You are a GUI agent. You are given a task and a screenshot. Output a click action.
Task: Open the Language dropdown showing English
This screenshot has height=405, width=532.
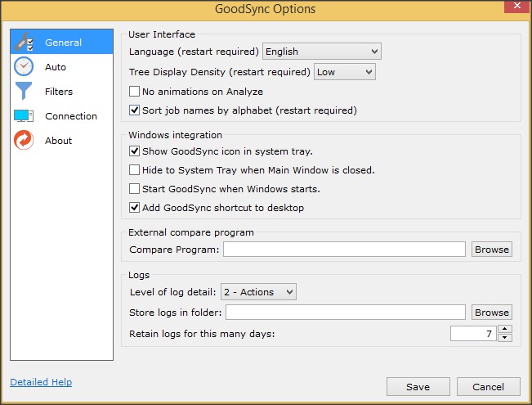click(322, 52)
